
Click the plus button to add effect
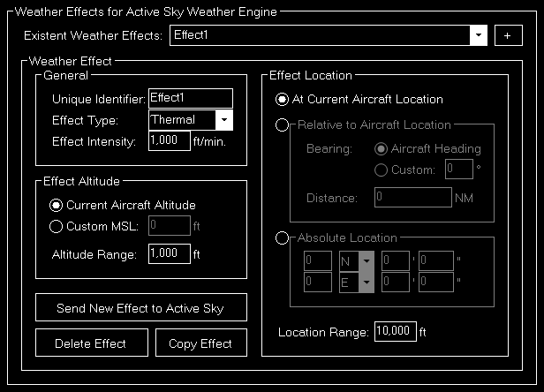(x=508, y=35)
